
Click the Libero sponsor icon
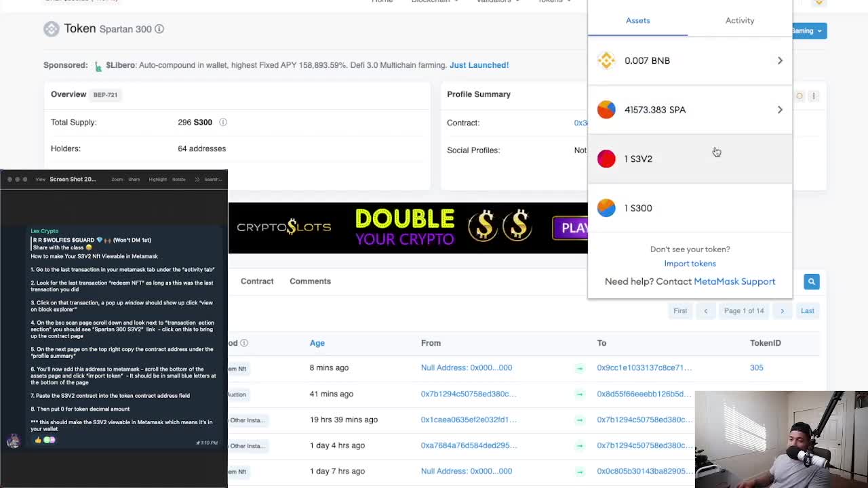[x=98, y=66]
